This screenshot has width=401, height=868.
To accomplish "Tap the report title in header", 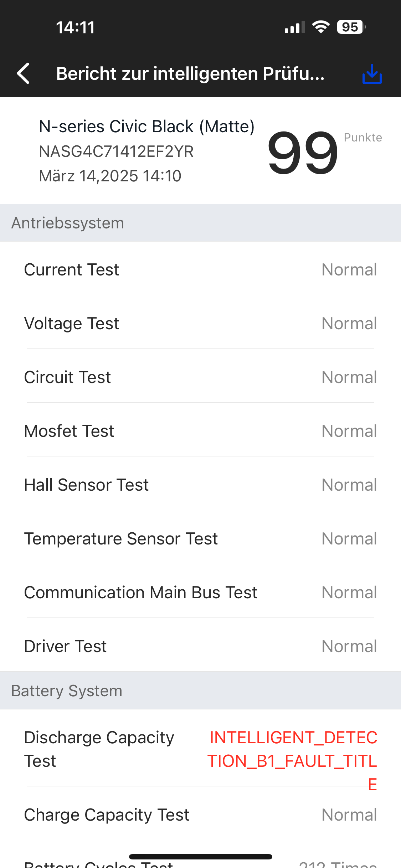I will click(190, 74).
